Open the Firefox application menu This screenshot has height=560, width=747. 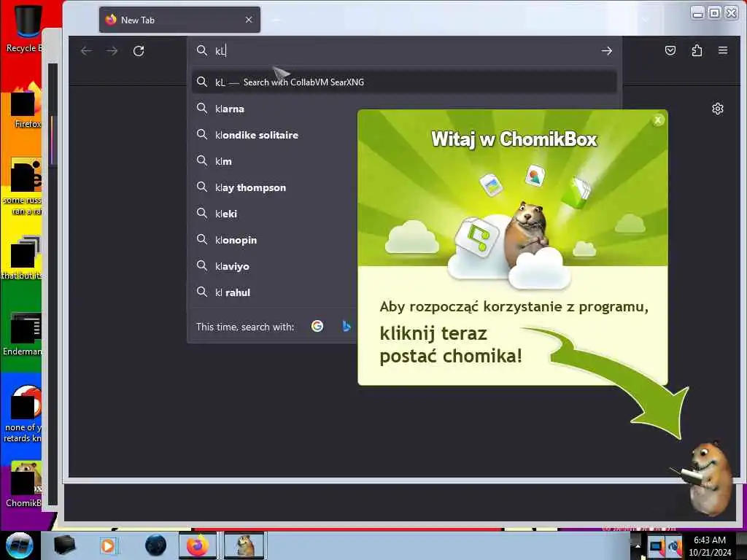tap(723, 50)
